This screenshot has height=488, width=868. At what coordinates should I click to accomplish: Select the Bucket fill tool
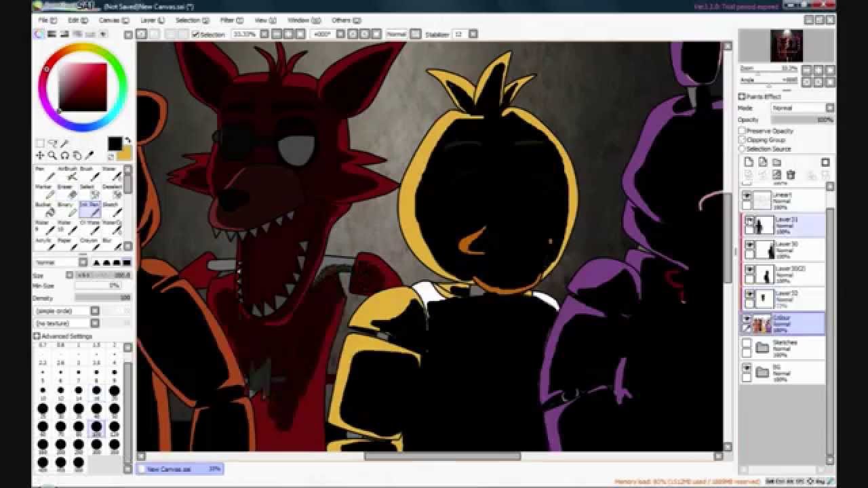[44, 209]
